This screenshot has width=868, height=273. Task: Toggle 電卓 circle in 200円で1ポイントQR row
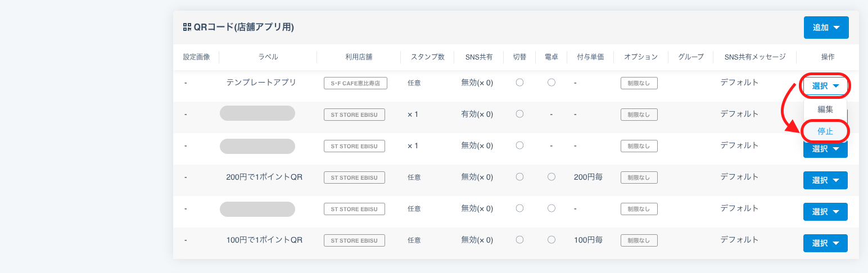click(551, 177)
